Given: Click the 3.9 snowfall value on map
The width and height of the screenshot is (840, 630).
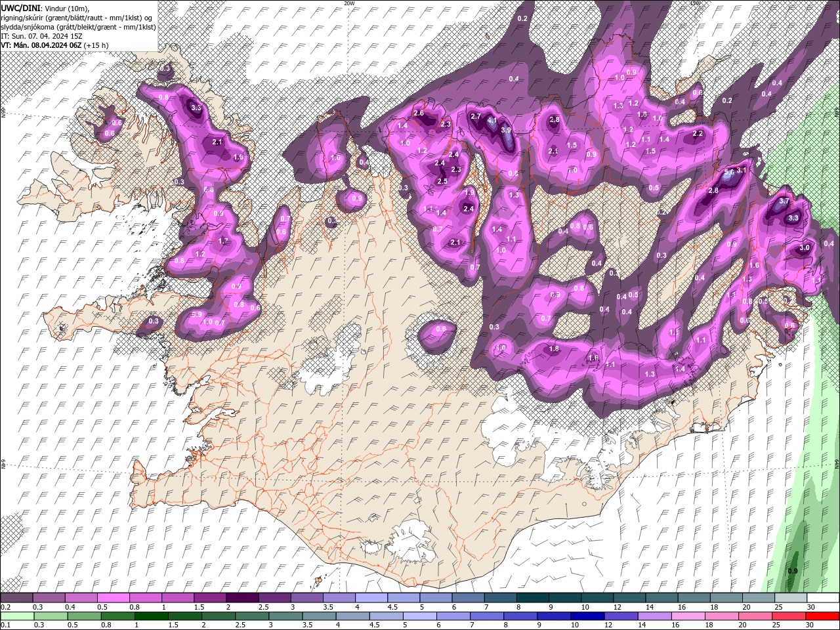Looking at the screenshot, I should point(506,130).
